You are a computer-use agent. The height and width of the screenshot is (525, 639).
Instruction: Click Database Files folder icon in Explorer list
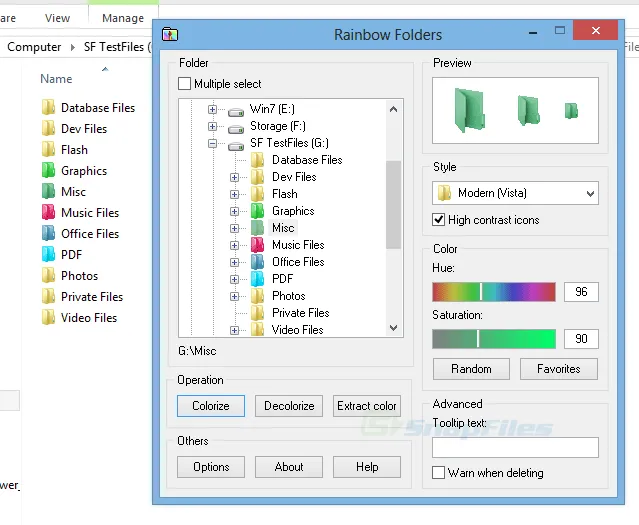tap(48, 107)
